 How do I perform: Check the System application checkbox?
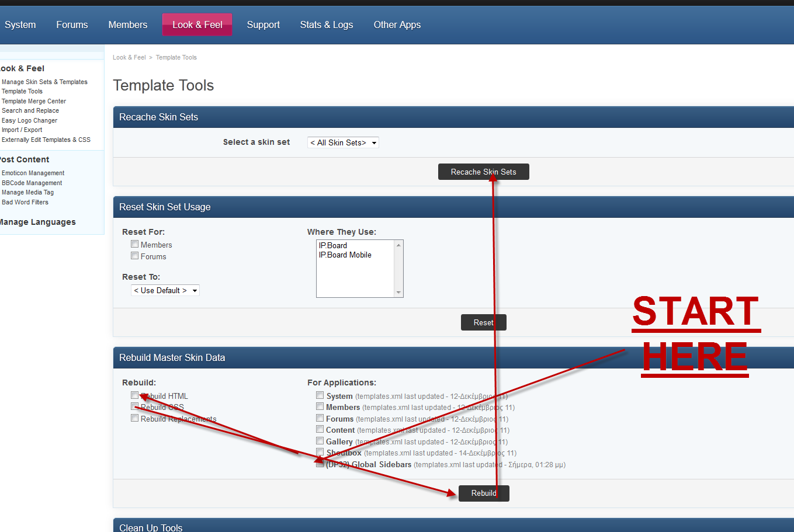click(320, 395)
